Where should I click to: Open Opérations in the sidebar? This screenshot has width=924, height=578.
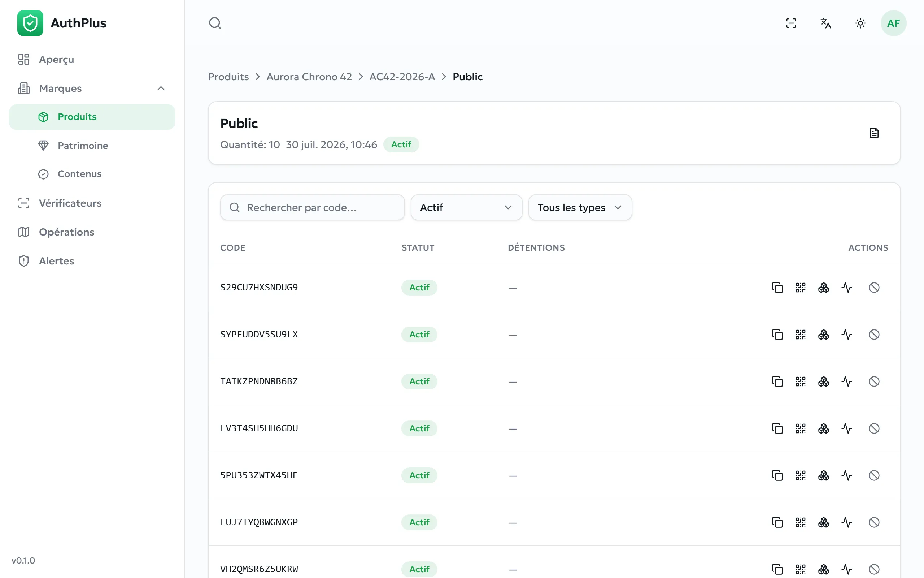(x=92, y=232)
